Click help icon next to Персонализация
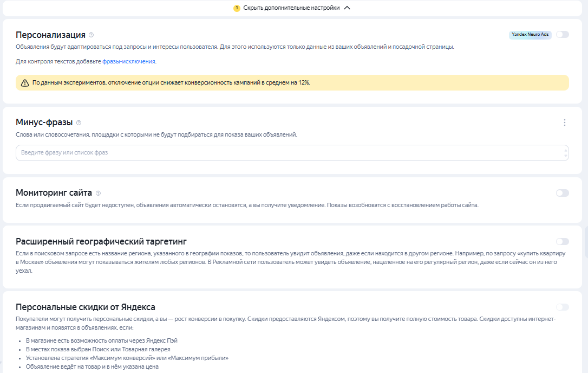Viewport: 588px width, 373px height. click(91, 35)
